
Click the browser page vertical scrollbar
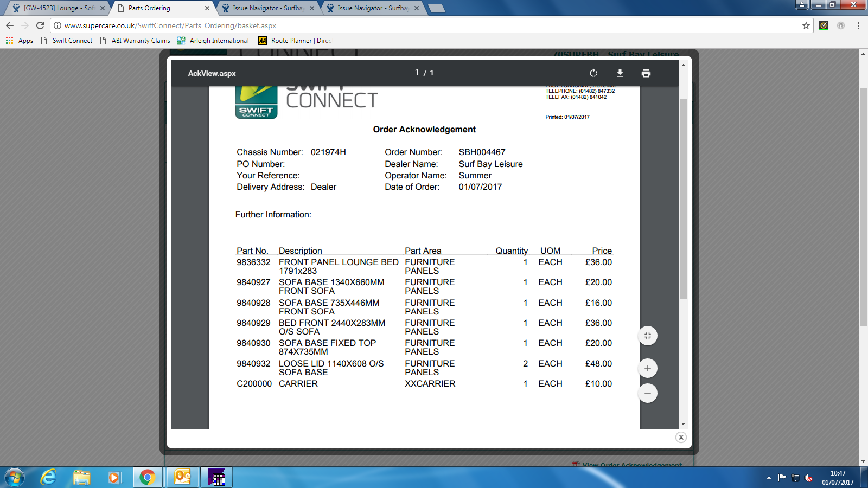coord(863,207)
